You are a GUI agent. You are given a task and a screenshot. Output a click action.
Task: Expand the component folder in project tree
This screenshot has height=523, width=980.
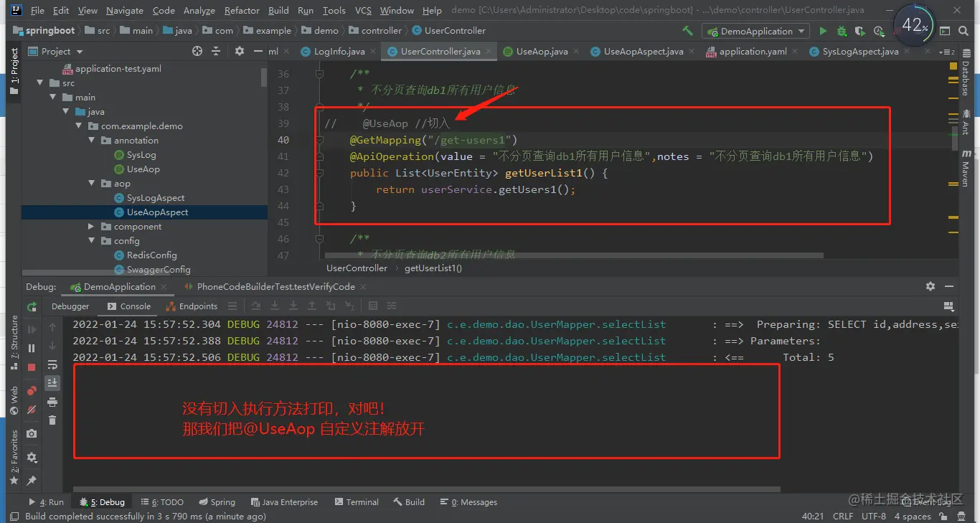91,227
